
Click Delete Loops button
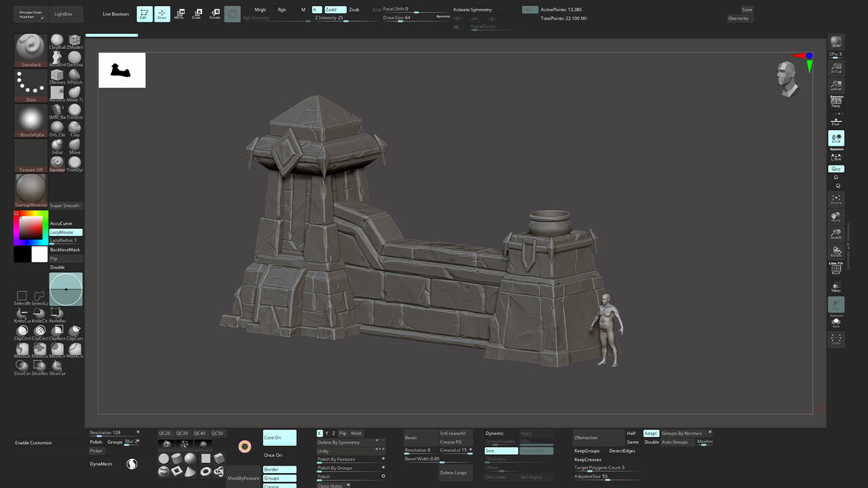[455, 472]
